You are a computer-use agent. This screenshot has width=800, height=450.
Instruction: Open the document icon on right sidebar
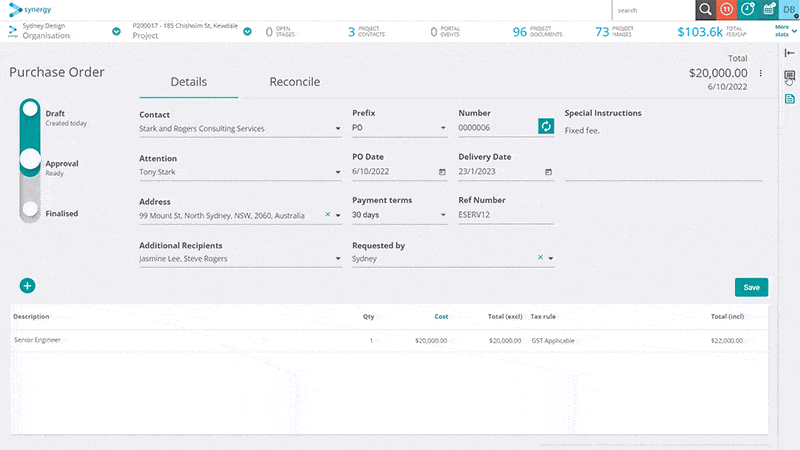coord(789,98)
